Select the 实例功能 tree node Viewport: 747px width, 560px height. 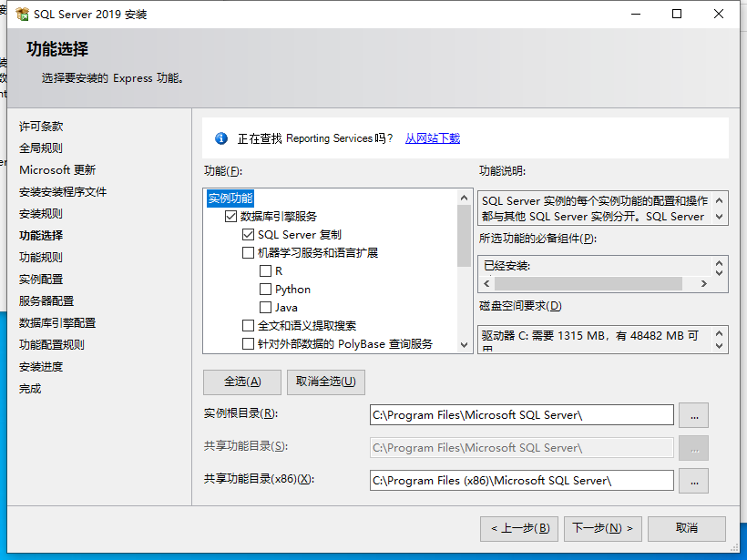point(230,199)
